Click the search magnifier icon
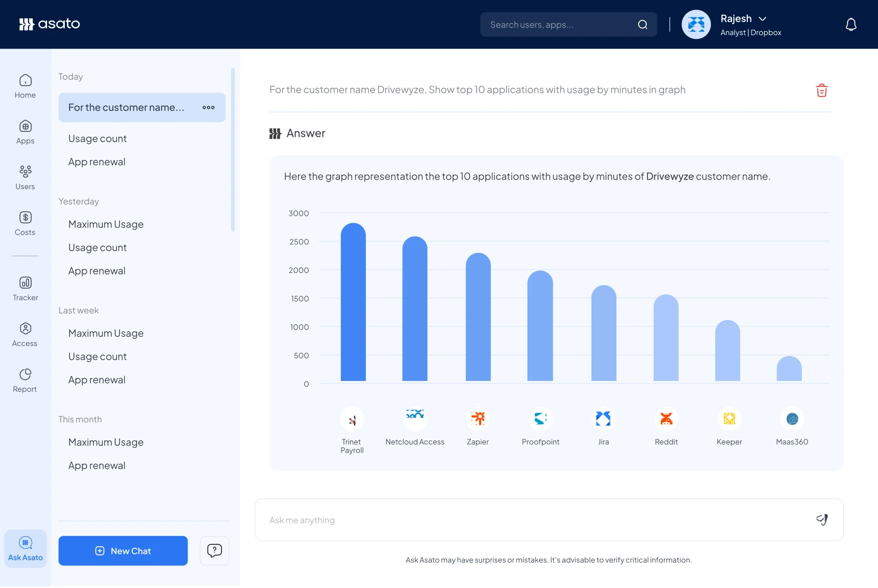The image size is (878, 588). point(642,24)
